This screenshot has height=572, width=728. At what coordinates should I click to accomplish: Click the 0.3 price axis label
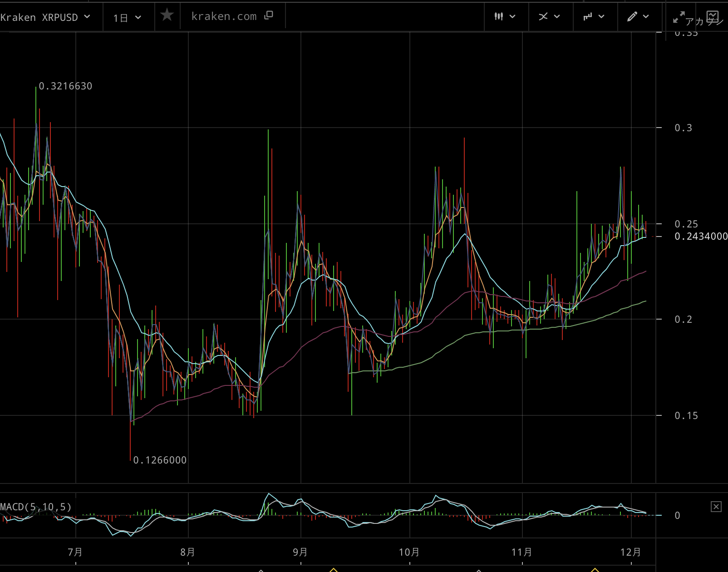[x=684, y=128]
